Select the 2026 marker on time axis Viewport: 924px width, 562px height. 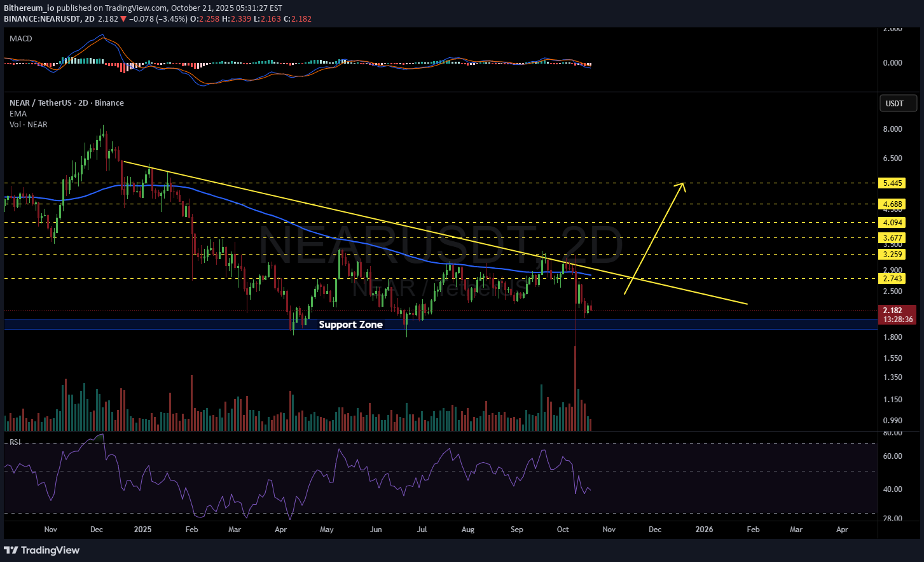click(704, 530)
